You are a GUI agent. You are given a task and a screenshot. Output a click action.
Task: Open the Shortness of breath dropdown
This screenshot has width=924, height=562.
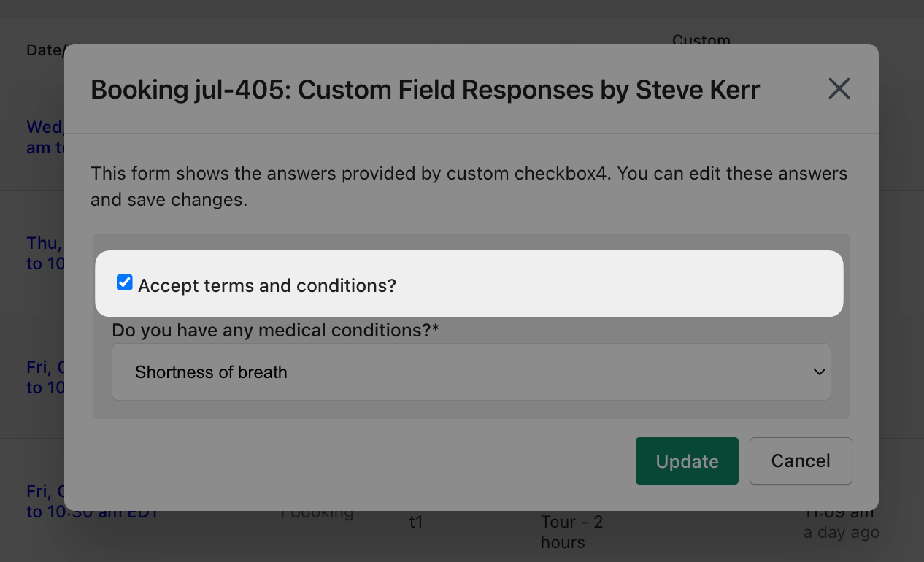click(471, 372)
